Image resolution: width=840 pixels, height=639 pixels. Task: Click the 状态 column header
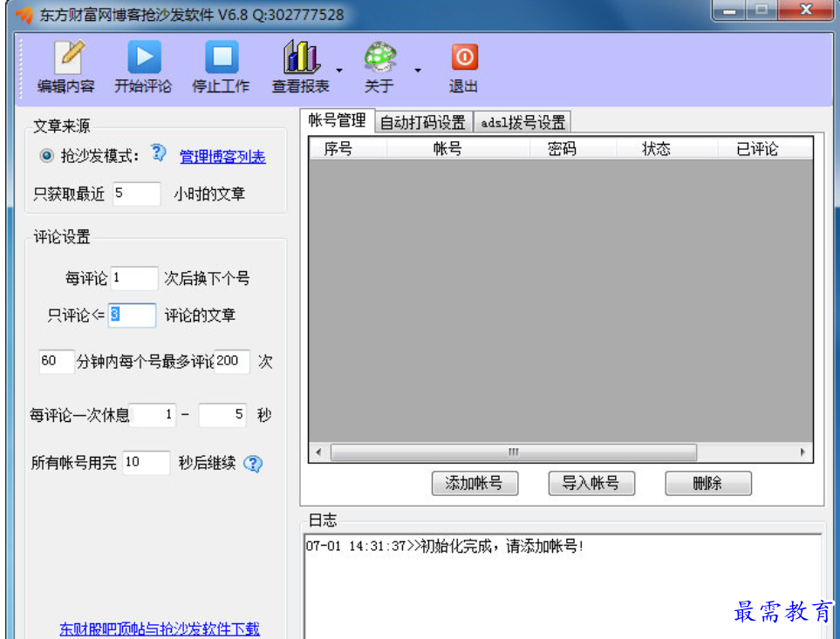pos(667,148)
